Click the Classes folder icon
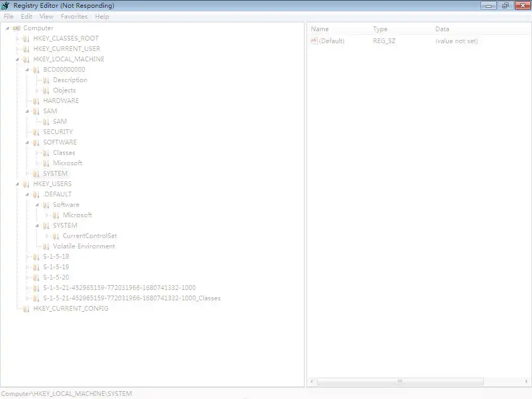This screenshot has height=399, width=532. (x=46, y=153)
